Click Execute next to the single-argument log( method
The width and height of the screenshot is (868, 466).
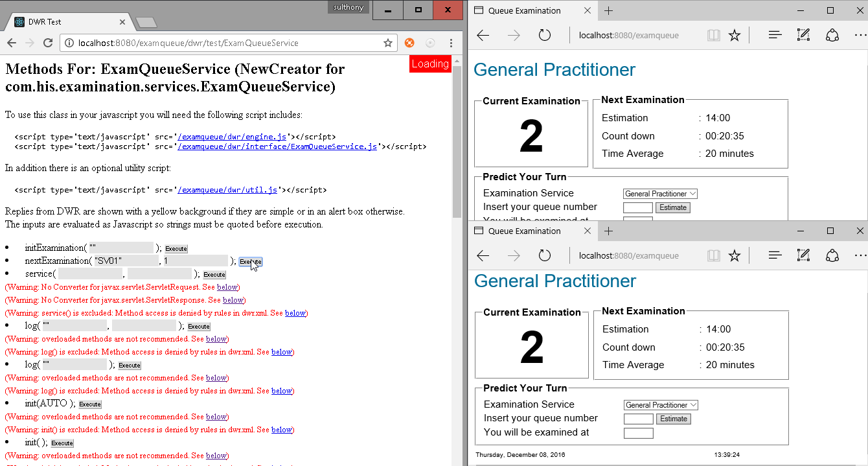(x=129, y=366)
